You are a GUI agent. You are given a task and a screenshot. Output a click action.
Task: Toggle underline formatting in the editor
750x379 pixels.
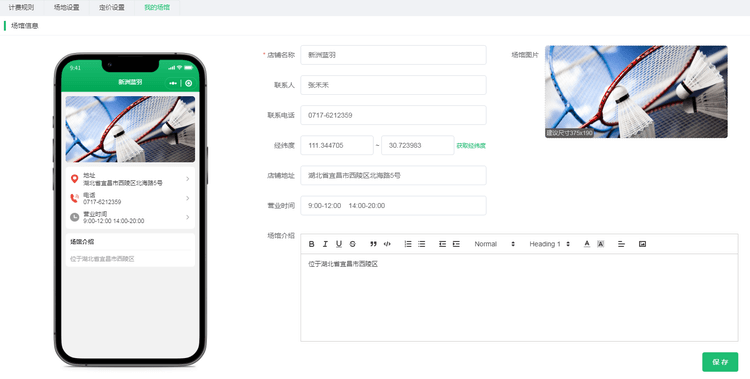(339, 244)
